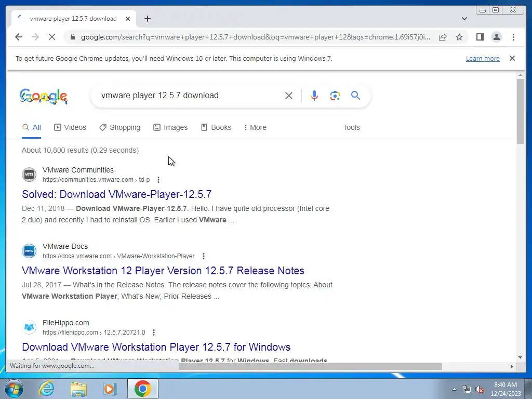Open Download VMware Workstation Player FileHippo link
Image resolution: width=532 pixels, height=399 pixels.
click(x=156, y=347)
